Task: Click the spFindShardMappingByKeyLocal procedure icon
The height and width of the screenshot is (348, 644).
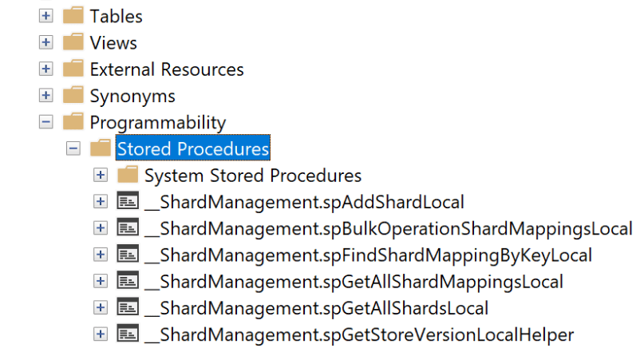Action: coord(127,255)
